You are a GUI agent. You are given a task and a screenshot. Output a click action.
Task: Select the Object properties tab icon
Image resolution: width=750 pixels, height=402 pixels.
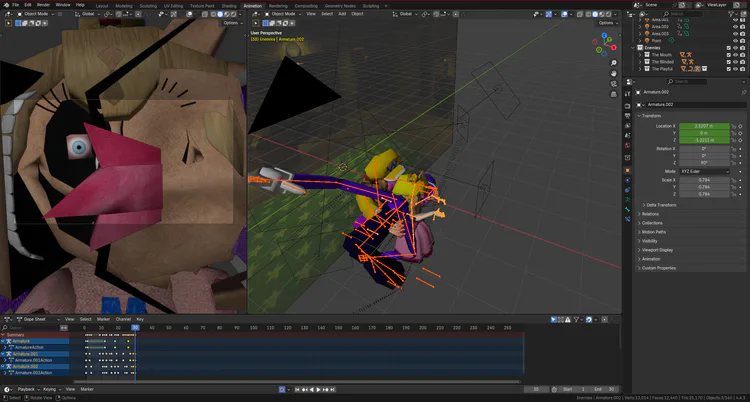click(x=628, y=170)
